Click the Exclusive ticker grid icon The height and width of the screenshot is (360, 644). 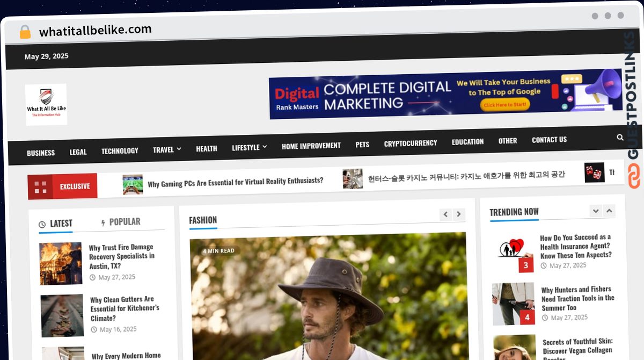(x=40, y=187)
